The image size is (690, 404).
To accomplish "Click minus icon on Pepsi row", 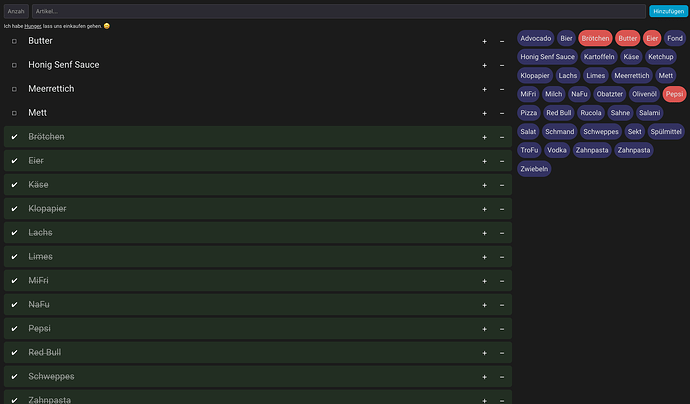I will coord(502,329).
